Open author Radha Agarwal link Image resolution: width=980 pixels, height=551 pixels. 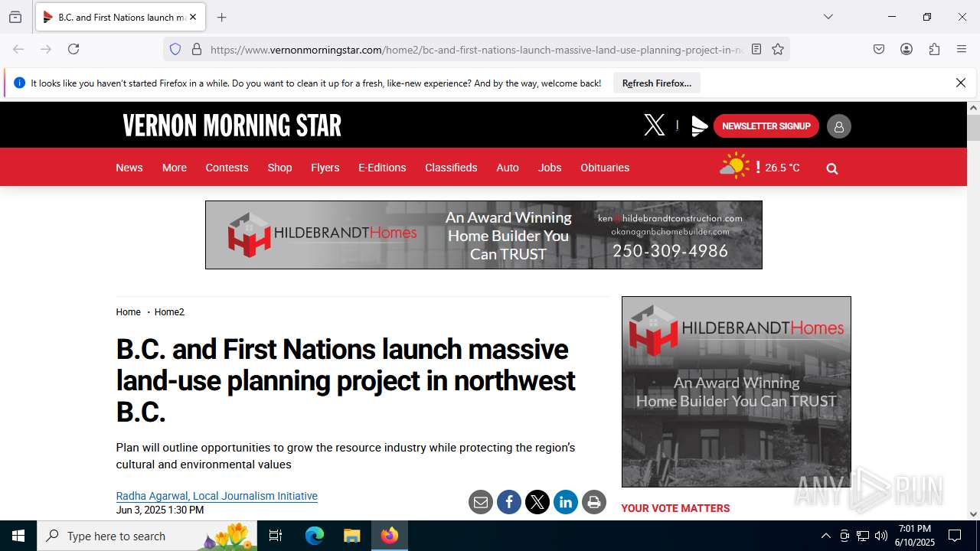coord(217,496)
